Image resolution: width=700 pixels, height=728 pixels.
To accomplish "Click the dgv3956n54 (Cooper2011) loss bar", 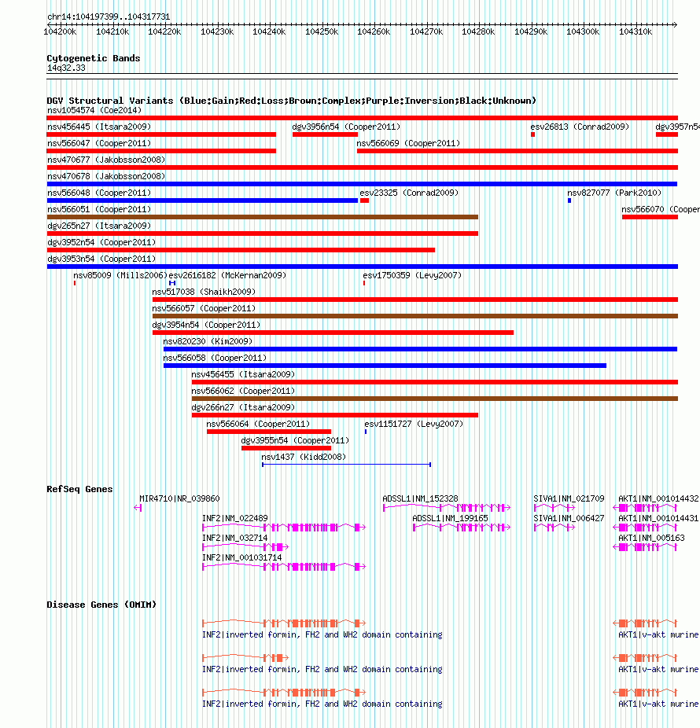I will 325,134.
